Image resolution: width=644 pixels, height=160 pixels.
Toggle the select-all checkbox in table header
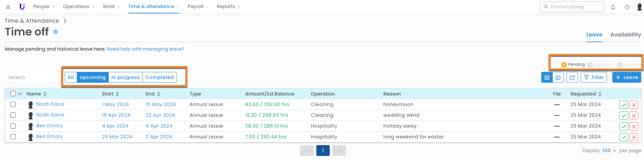pos(13,94)
